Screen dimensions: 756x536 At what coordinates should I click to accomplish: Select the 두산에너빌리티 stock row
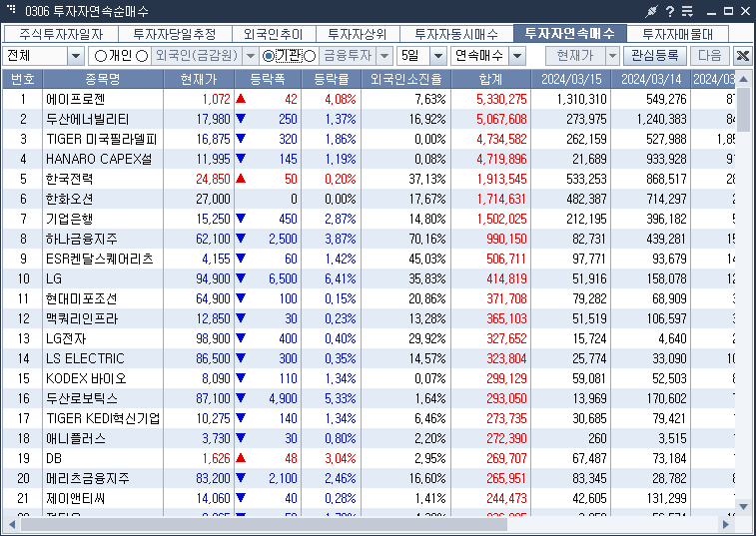(x=369, y=119)
